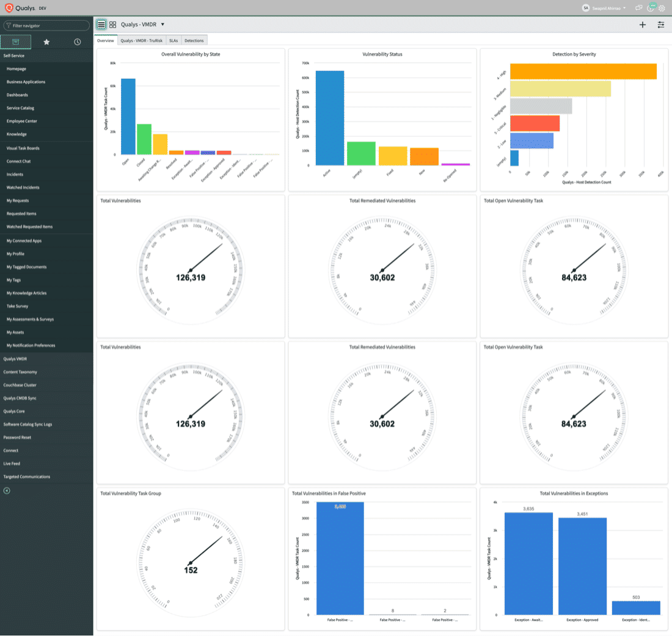
Task: Toggle the hamburger dashboard list icon
Action: coord(101,24)
